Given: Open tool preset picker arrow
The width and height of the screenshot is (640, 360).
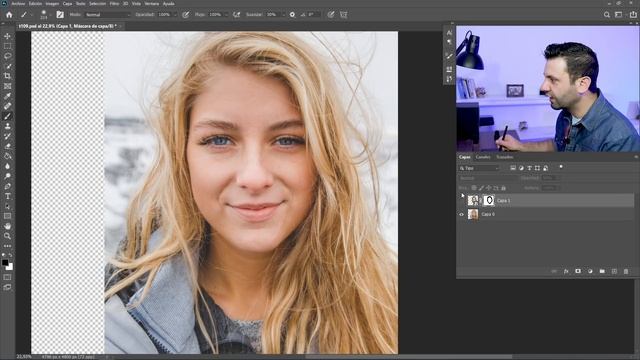Looking at the screenshot, I should coord(31,15).
